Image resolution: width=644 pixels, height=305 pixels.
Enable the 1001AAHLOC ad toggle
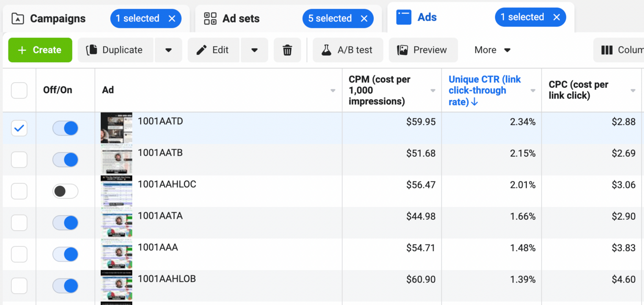[x=65, y=191]
